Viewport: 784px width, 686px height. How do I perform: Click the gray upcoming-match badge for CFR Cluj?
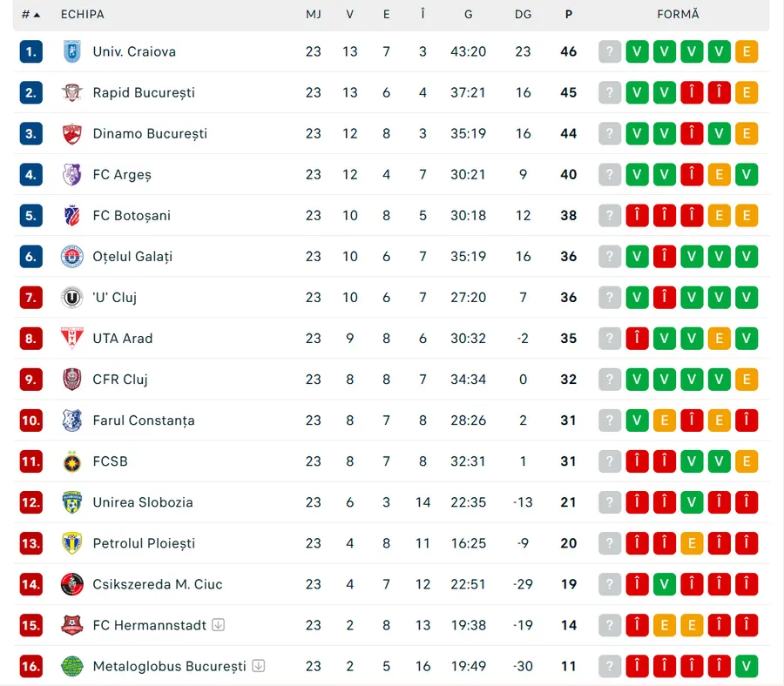[x=610, y=380]
